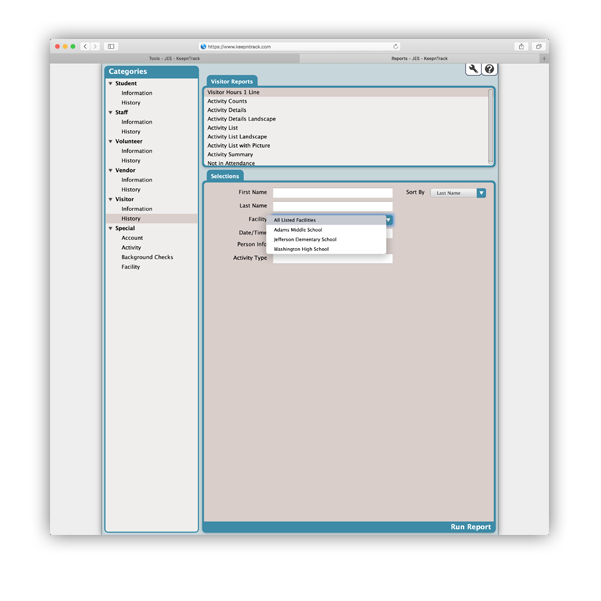The width and height of the screenshot is (601, 601).
Task: Choose Washington High School option
Action: pos(326,249)
